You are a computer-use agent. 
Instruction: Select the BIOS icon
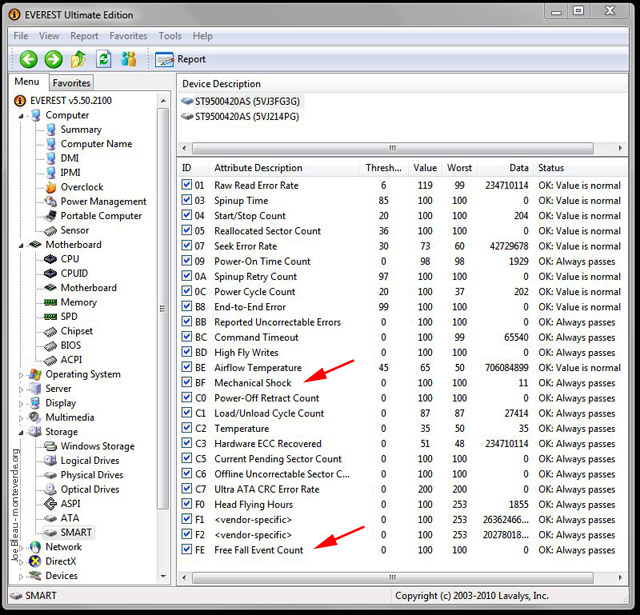(51, 346)
